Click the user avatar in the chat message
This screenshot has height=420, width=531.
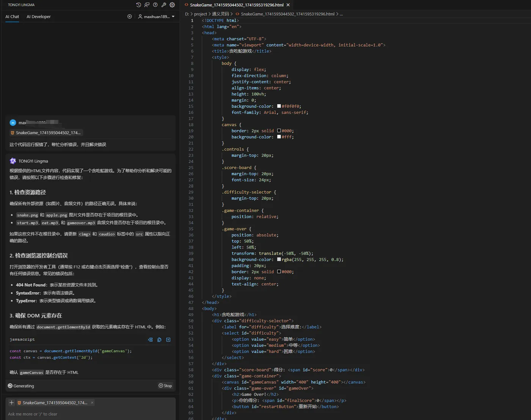point(13,123)
